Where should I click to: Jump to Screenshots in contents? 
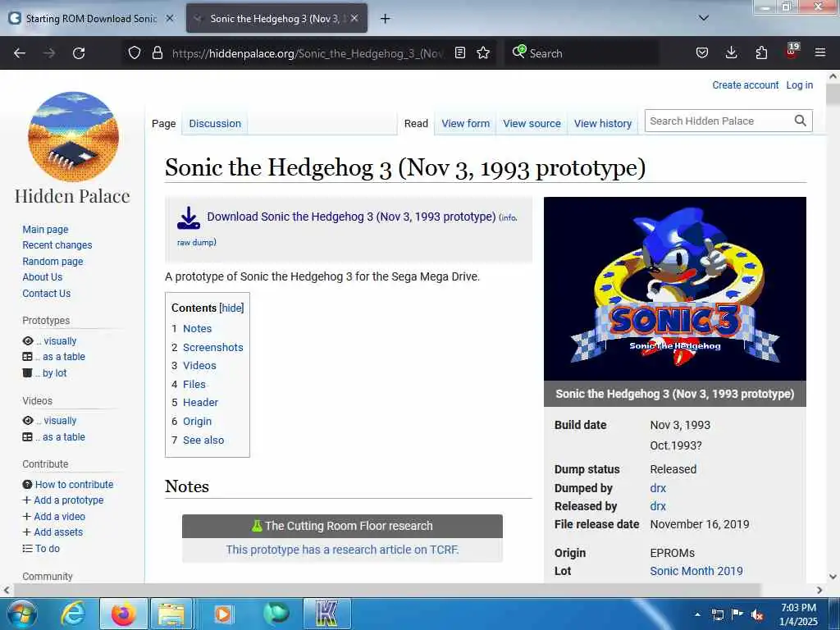point(213,348)
